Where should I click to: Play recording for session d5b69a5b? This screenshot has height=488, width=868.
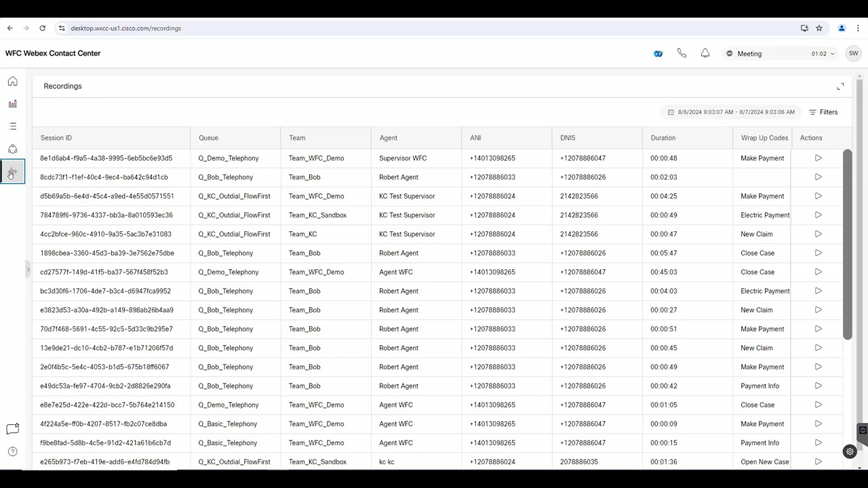coord(818,196)
